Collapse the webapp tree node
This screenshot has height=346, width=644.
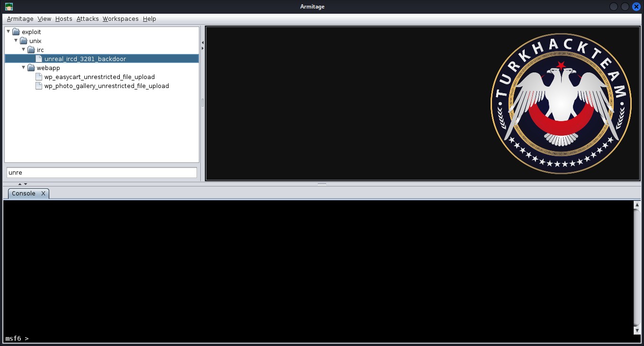(23, 68)
